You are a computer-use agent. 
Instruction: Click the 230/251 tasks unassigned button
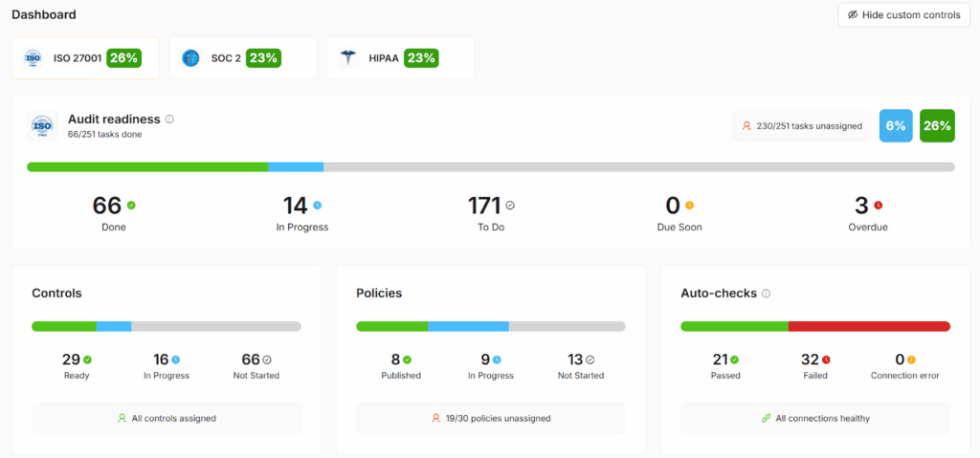802,126
